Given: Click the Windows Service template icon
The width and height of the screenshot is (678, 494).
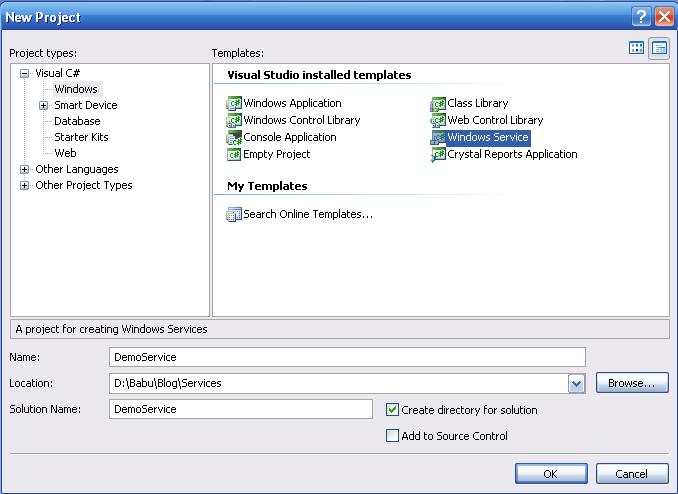Looking at the screenshot, I should pyautogui.click(x=438, y=138).
